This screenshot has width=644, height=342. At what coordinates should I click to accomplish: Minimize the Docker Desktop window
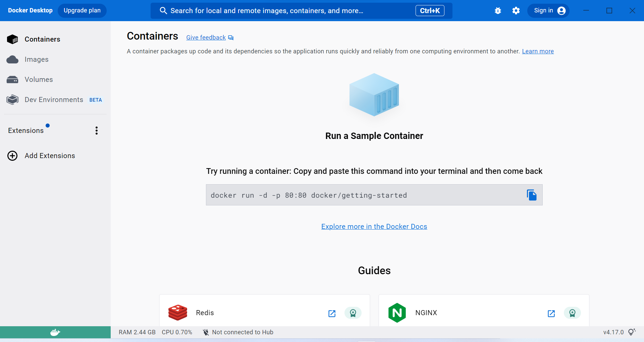tap(586, 11)
